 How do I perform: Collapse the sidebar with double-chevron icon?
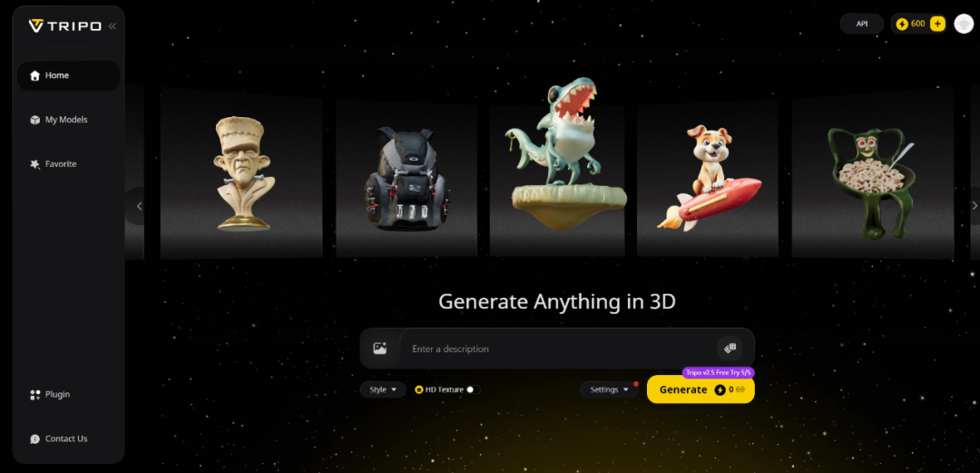click(112, 26)
